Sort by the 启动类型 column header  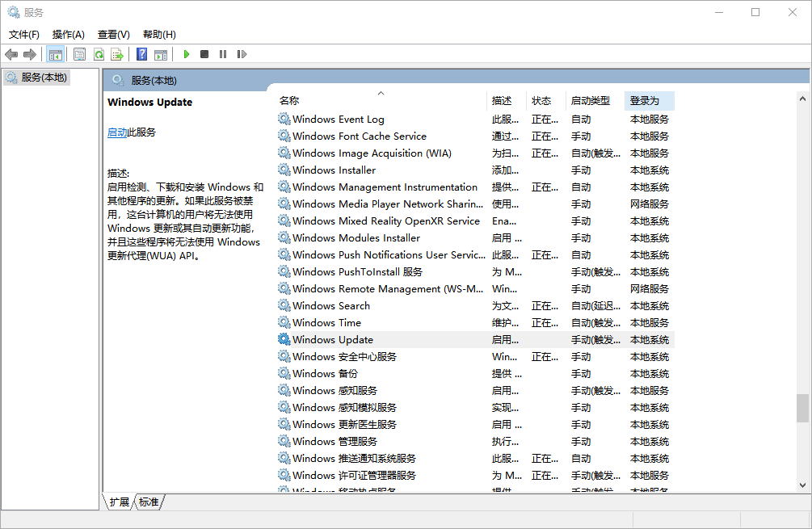pyautogui.click(x=595, y=101)
